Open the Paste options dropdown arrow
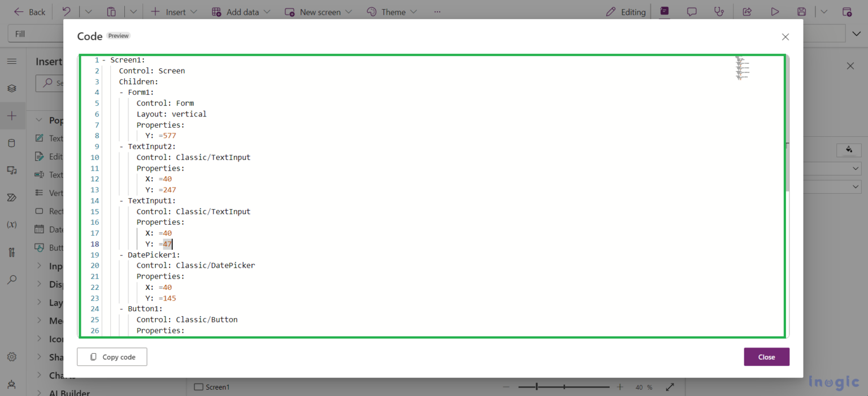This screenshot has height=396, width=868. 133,12
